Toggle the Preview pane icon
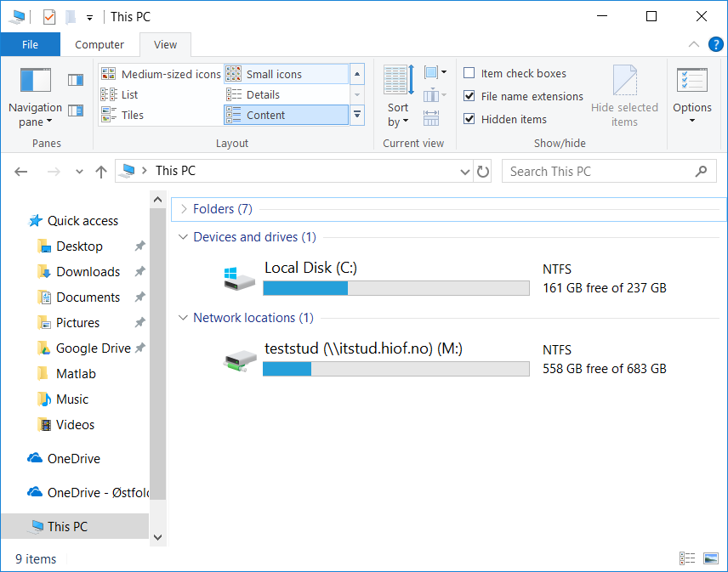Image resolution: width=728 pixels, height=572 pixels. coord(76,80)
